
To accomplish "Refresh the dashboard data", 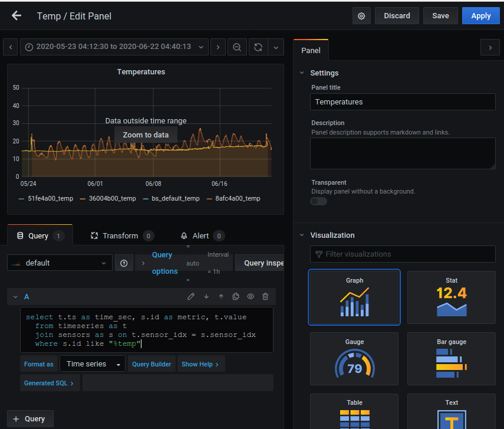I will click(x=258, y=47).
